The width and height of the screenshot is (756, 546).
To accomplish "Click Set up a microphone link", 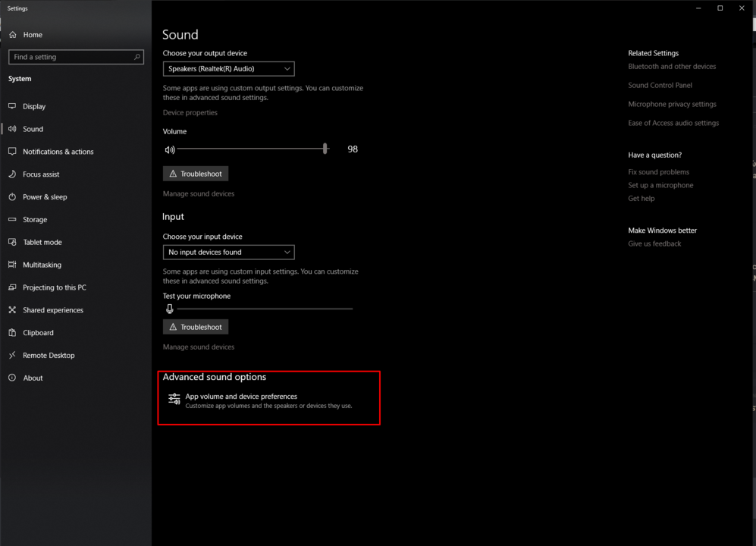I will [660, 185].
